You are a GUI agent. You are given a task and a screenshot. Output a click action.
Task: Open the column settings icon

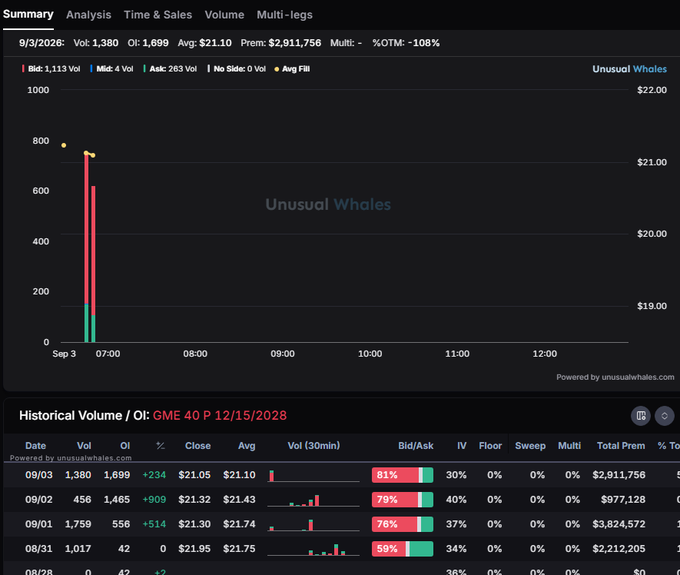tap(641, 416)
